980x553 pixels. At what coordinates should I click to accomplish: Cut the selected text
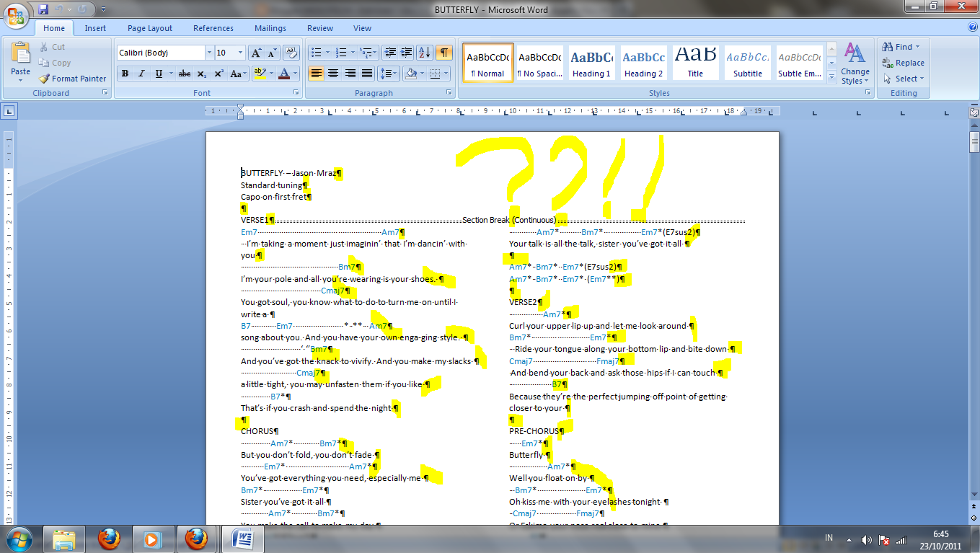pos(52,47)
